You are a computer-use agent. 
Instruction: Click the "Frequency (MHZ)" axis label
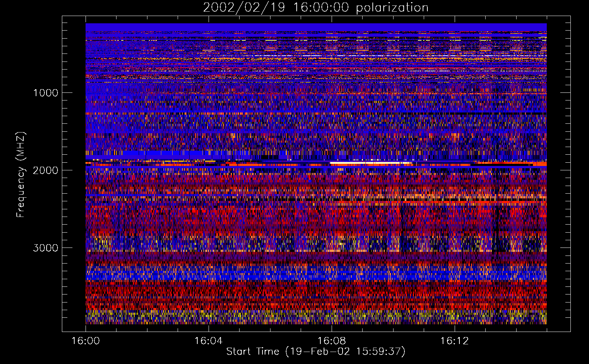pyautogui.click(x=21, y=175)
